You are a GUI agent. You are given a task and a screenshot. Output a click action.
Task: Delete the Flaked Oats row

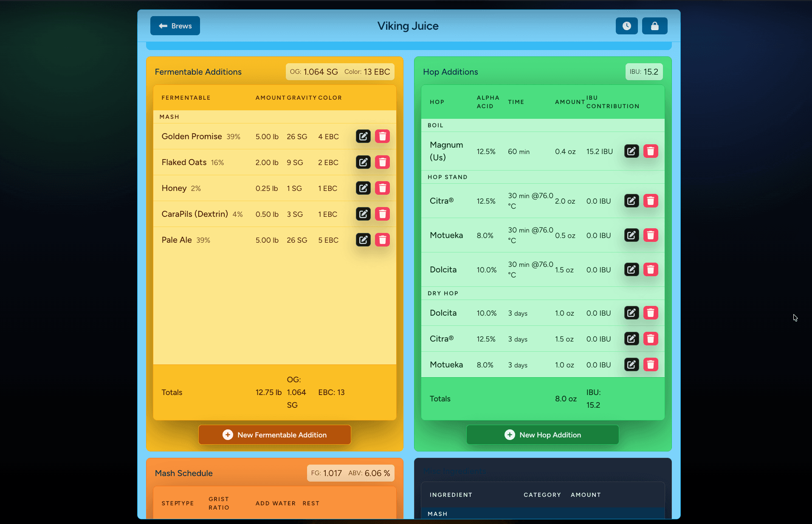click(382, 162)
